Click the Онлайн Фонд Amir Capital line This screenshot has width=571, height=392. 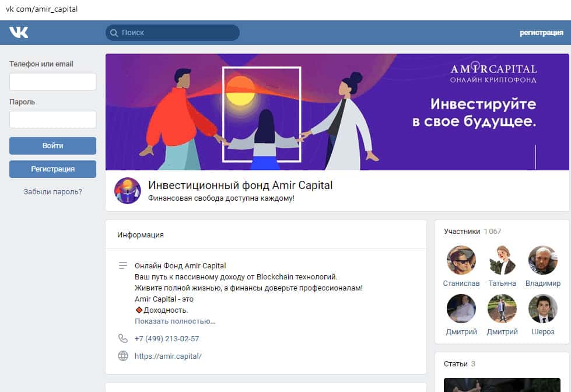180,265
